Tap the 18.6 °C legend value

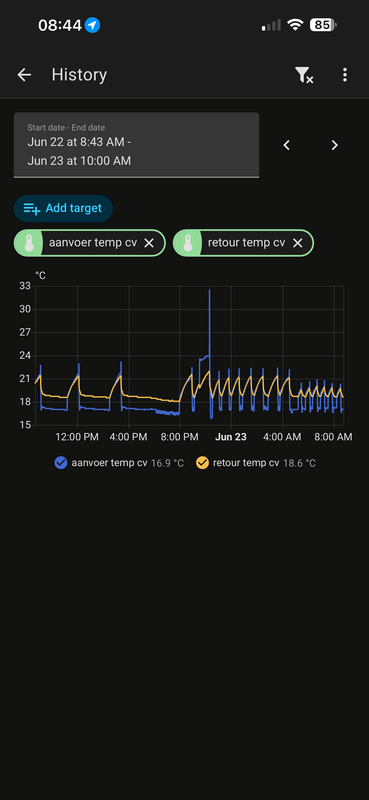[299, 463]
